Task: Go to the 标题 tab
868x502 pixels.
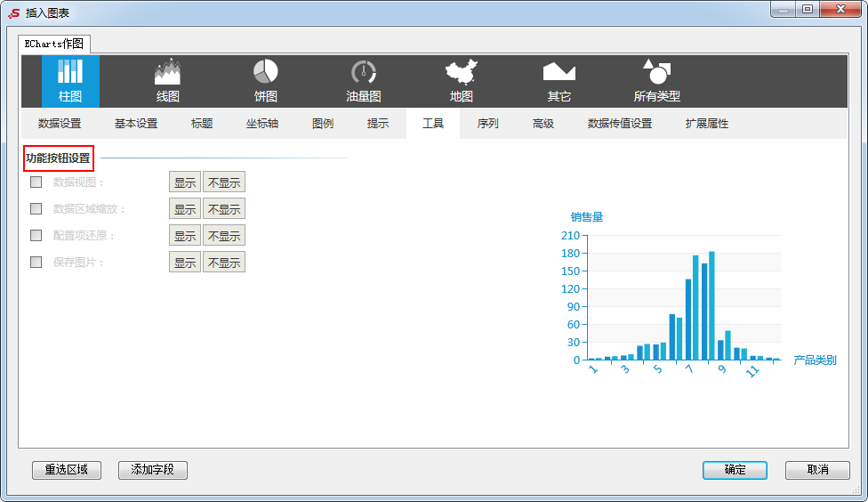Action: tap(202, 123)
